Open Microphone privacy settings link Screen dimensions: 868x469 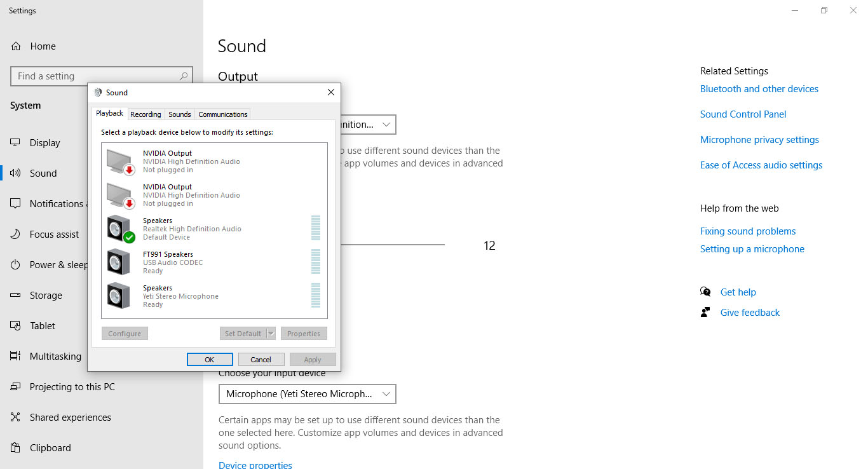click(x=759, y=140)
